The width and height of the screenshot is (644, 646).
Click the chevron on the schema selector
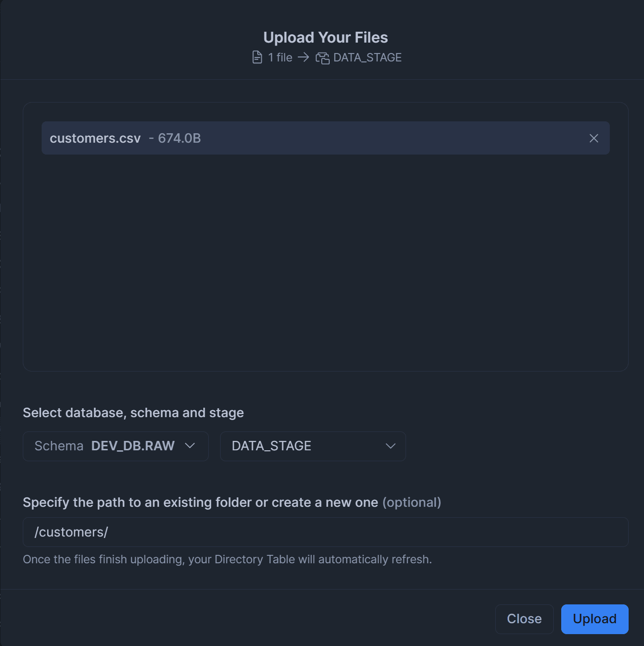(x=189, y=446)
